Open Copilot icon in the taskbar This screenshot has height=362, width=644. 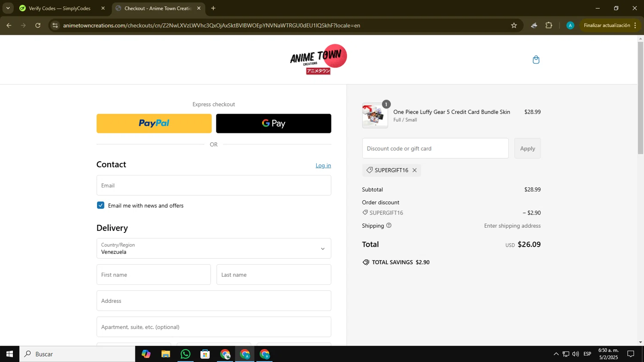pos(146,354)
